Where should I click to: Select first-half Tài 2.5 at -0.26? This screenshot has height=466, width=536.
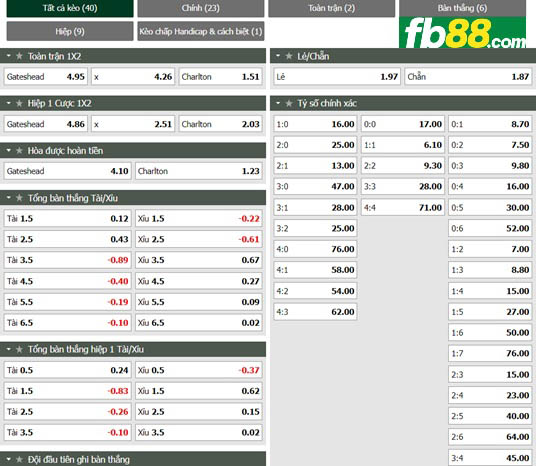click(67, 412)
